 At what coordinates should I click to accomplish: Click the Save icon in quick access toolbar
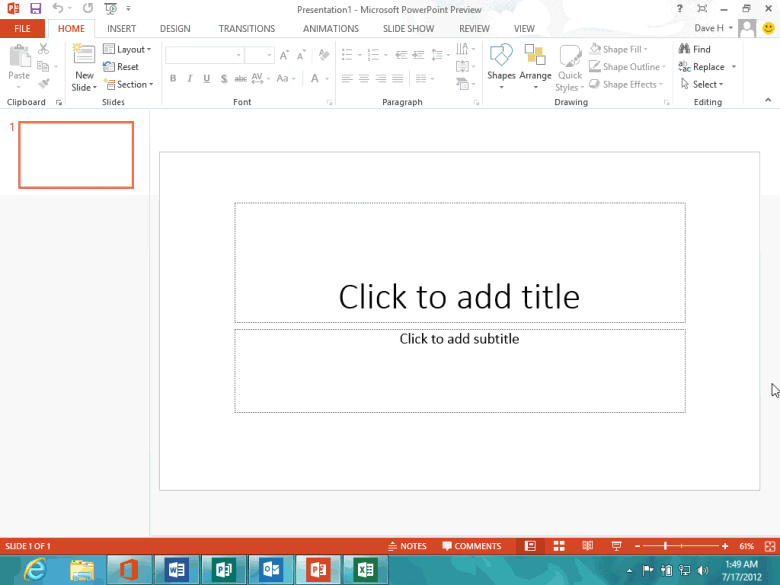click(x=35, y=8)
